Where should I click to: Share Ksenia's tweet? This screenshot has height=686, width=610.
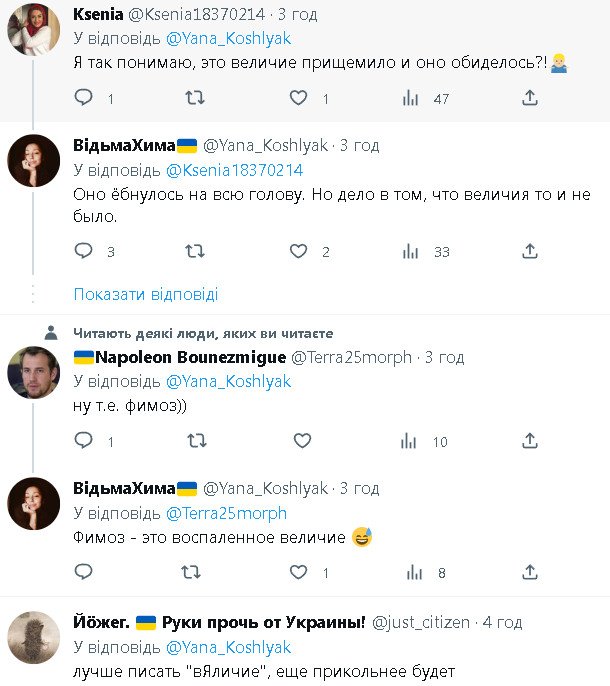(x=530, y=98)
